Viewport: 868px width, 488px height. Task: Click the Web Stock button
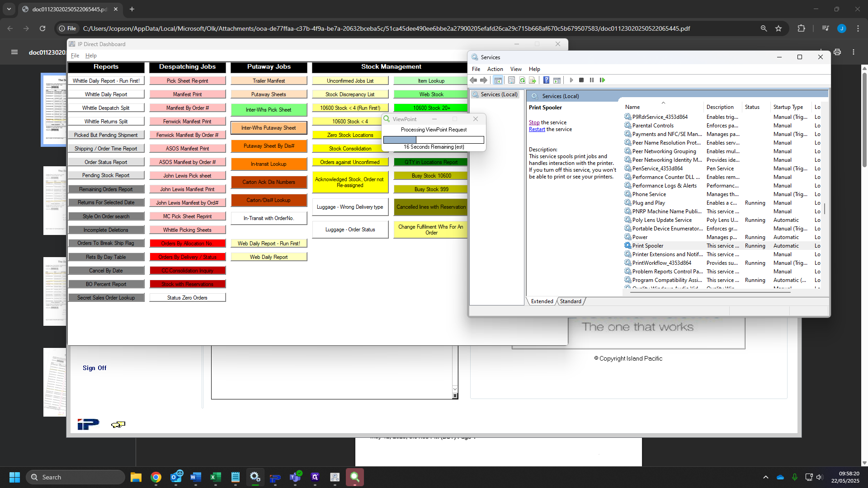pyautogui.click(x=431, y=94)
